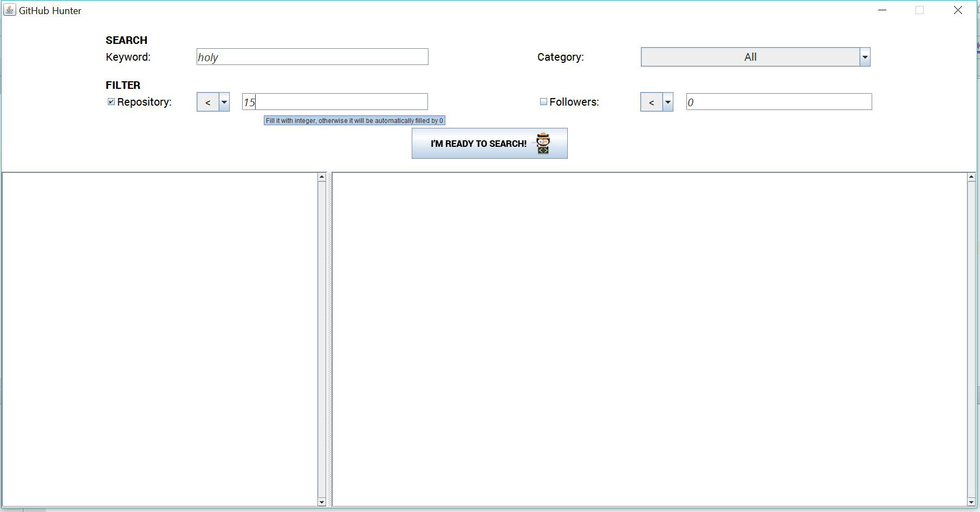
Task: Click the left results panel scroll-up arrow
Action: click(x=322, y=177)
